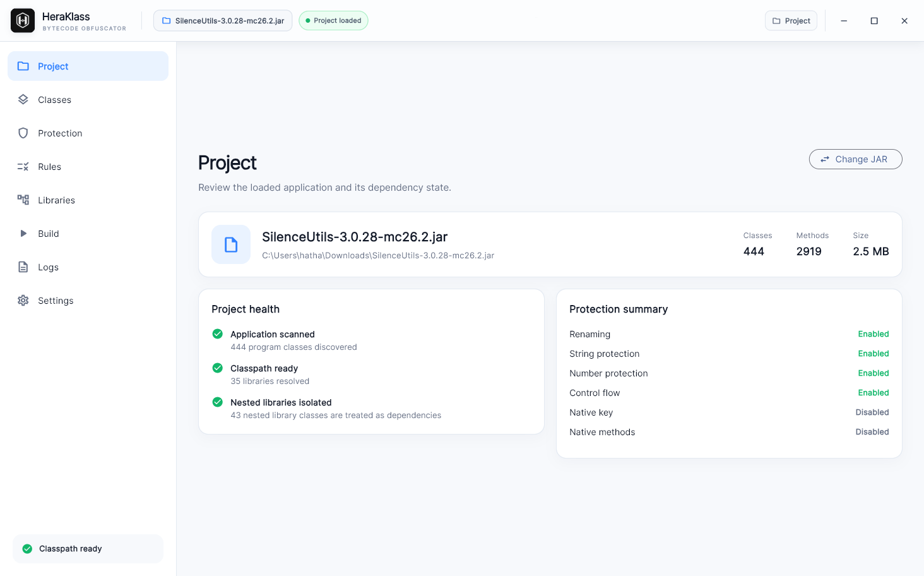
Task: Go to the Build section
Action: (x=88, y=234)
